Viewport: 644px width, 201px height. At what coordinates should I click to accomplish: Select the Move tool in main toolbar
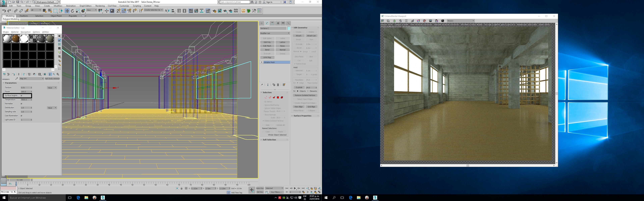pos(67,11)
